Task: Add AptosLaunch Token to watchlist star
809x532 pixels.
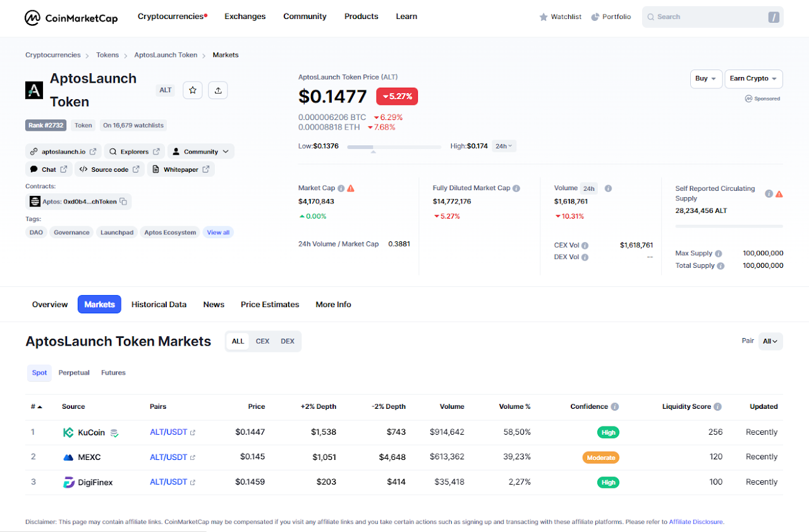Action: [x=193, y=90]
